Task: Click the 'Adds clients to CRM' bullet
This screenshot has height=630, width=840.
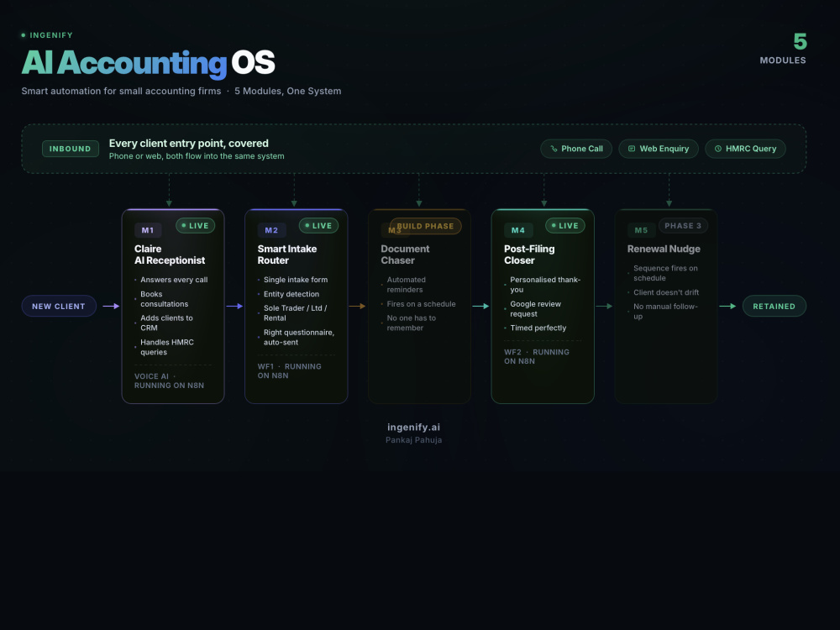Action: [x=166, y=323]
